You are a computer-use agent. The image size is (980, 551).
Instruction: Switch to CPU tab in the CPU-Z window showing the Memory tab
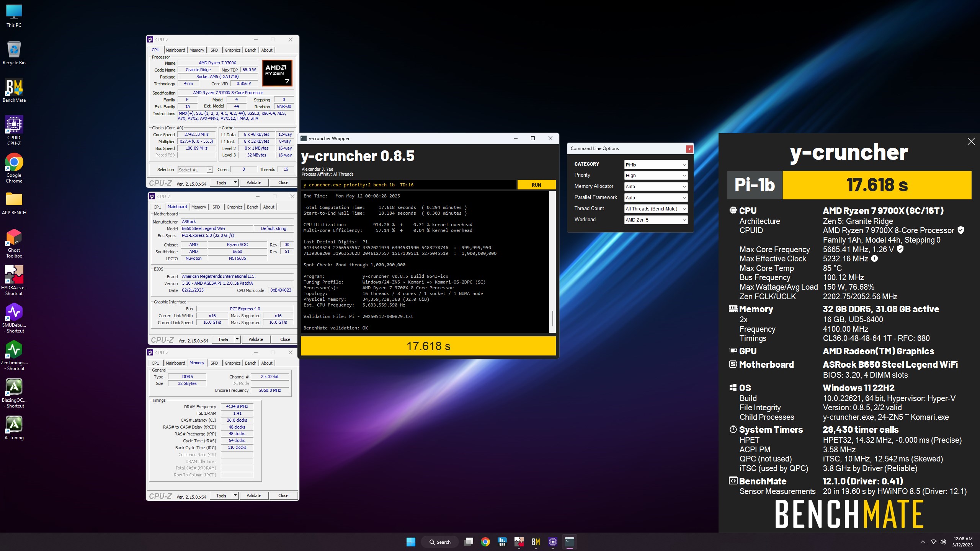pyautogui.click(x=155, y=363)
